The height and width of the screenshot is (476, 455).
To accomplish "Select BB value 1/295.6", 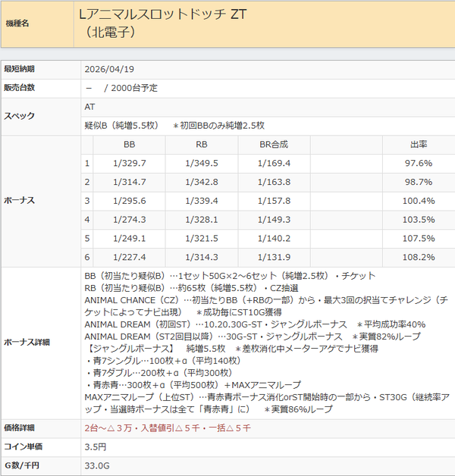I will [130, 201].
